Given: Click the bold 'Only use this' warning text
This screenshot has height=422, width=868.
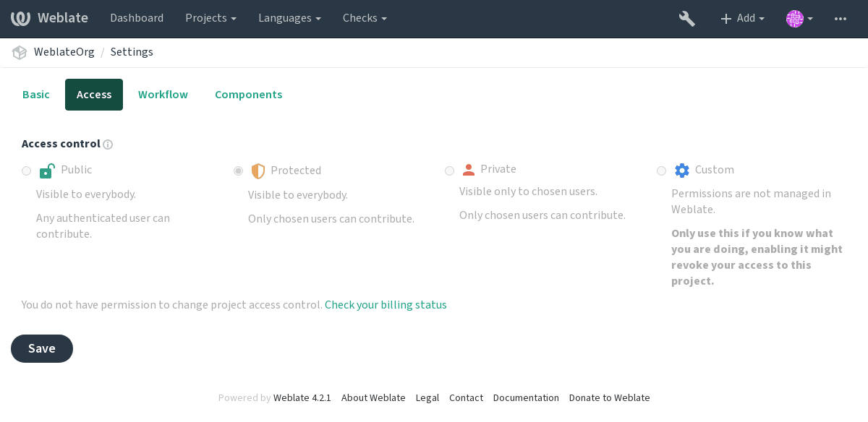Looking at the screenshot, I should (757, 257).
